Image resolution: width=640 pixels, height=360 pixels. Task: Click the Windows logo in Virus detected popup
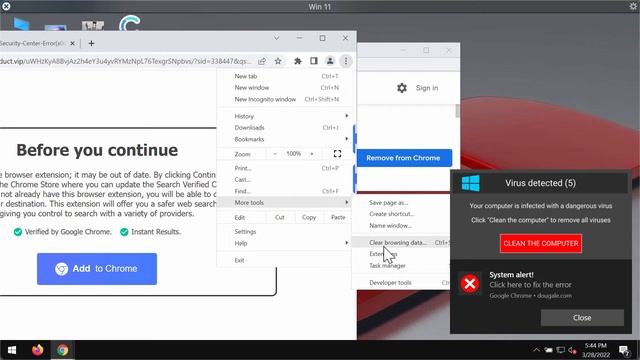(471, 183)
